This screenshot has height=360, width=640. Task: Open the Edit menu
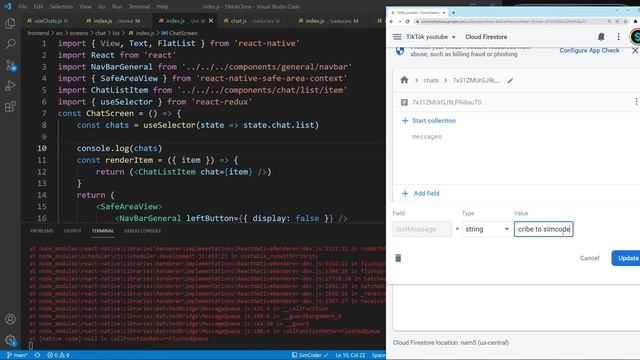pos(38,7)
